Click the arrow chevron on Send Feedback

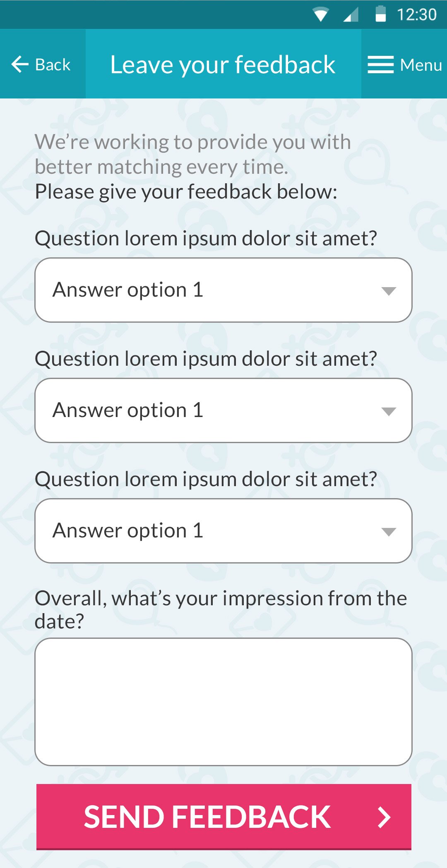coord(385,817)
